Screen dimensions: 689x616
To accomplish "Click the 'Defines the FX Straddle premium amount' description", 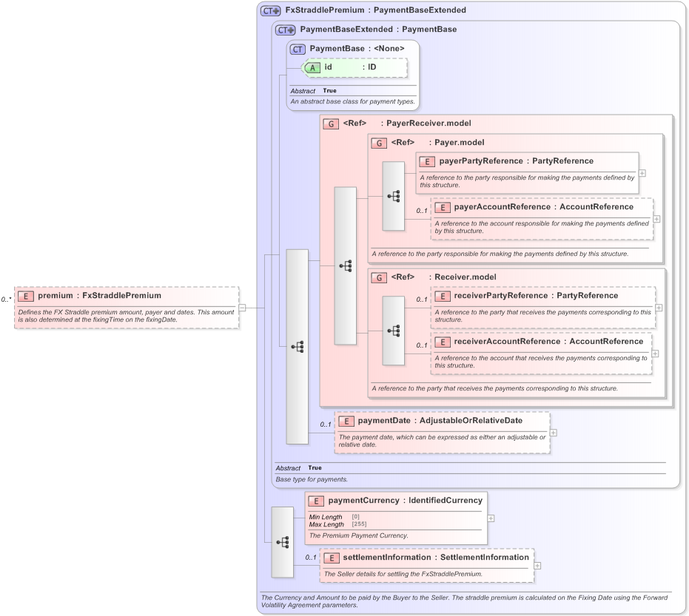I will coord(126,316).
